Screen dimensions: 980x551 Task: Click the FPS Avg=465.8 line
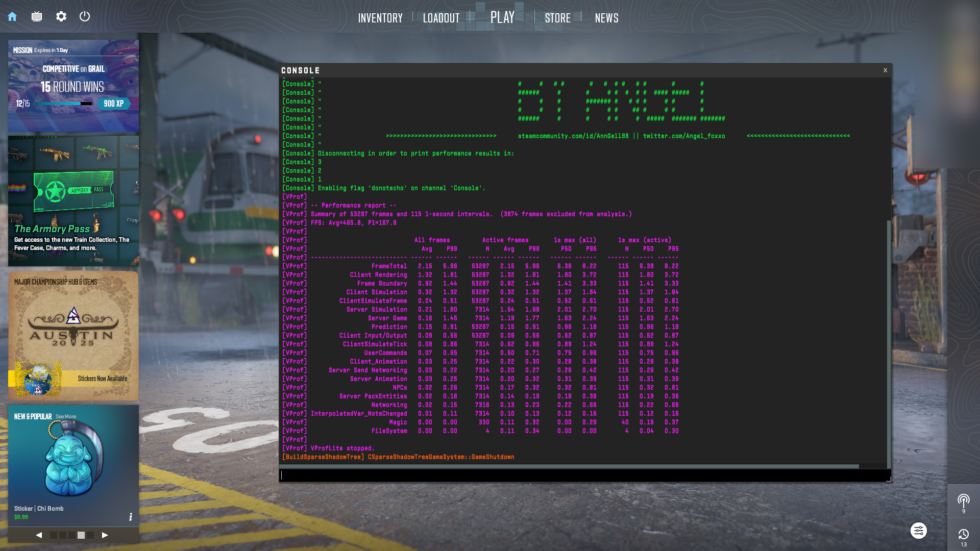(x=353, y=223)
